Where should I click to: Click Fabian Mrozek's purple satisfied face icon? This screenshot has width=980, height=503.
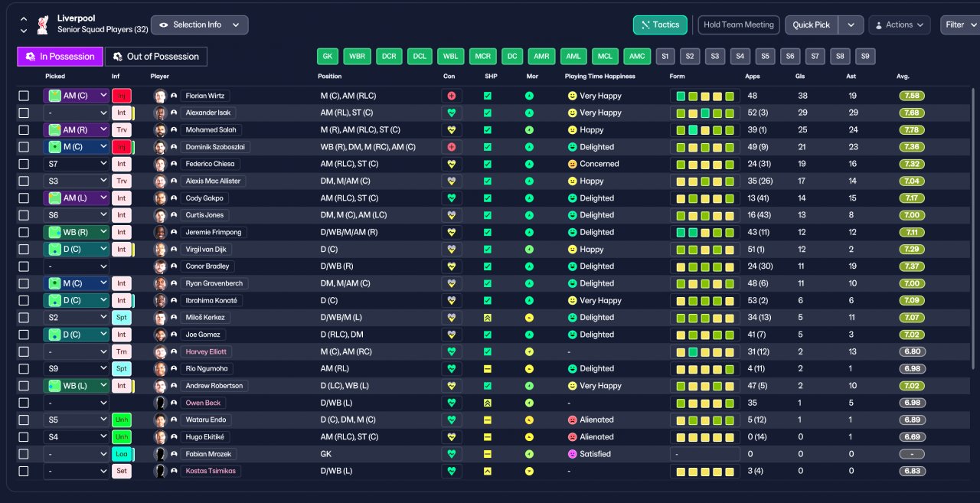(x=572, y=454)
